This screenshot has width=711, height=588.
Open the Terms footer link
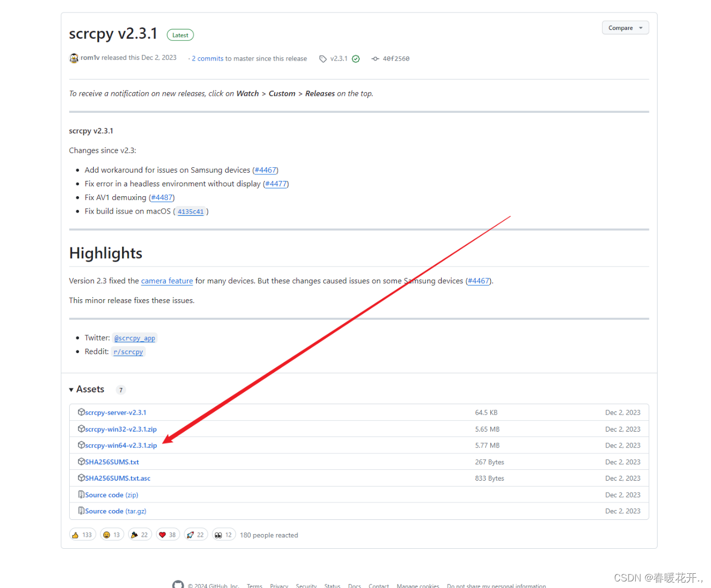point(255,586)
